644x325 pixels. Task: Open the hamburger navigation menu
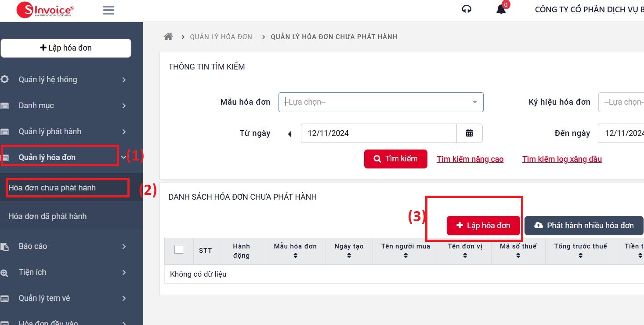point(108,10)
